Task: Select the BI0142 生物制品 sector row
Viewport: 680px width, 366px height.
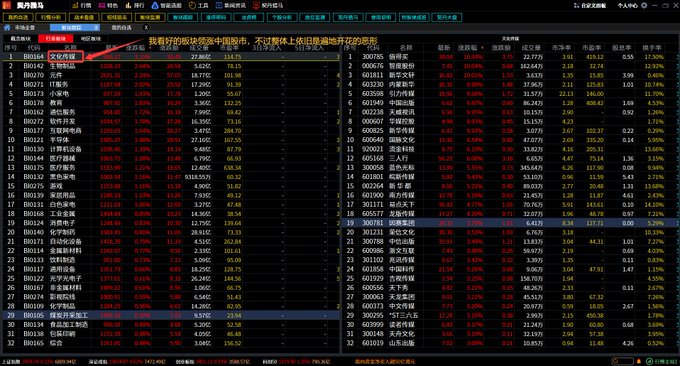Action: (x=171, y=66)
